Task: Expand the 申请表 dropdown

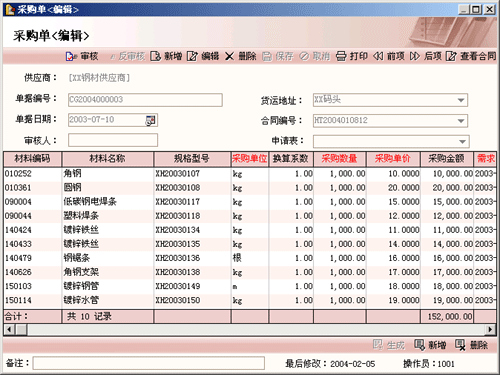Action: pyautogui.click(x=462, y=141)
